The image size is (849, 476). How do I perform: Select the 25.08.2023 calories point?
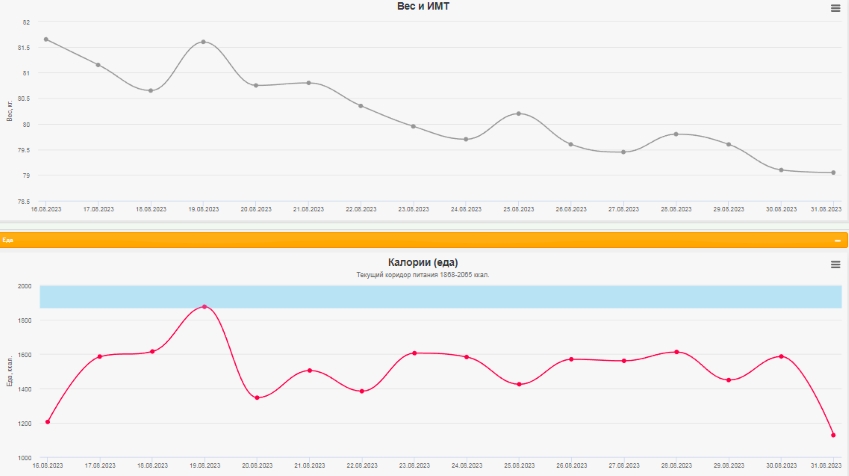click(x=519, y=384)
